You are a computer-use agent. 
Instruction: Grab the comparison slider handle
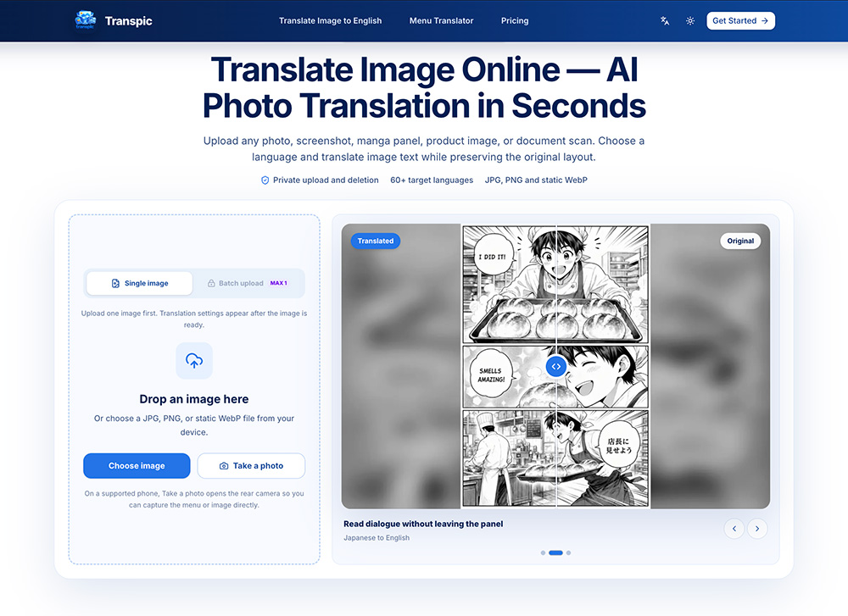click(556, 366)
